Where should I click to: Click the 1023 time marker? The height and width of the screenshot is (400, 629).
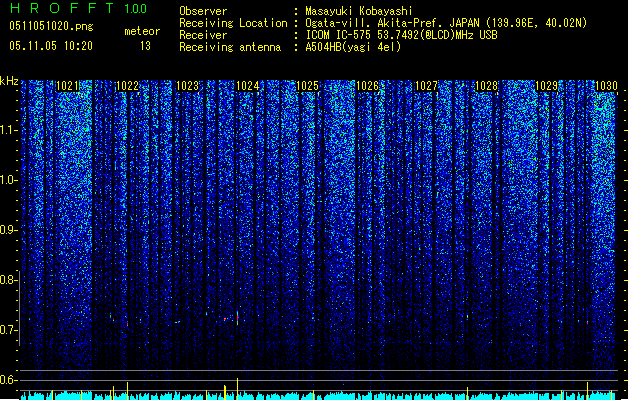187,86
